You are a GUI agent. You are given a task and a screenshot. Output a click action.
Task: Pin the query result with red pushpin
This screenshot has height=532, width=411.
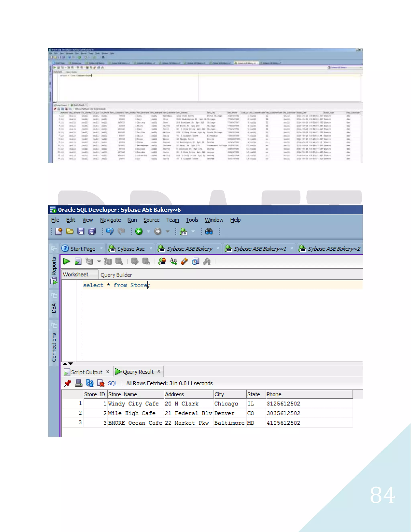click(x=68, y=383)
